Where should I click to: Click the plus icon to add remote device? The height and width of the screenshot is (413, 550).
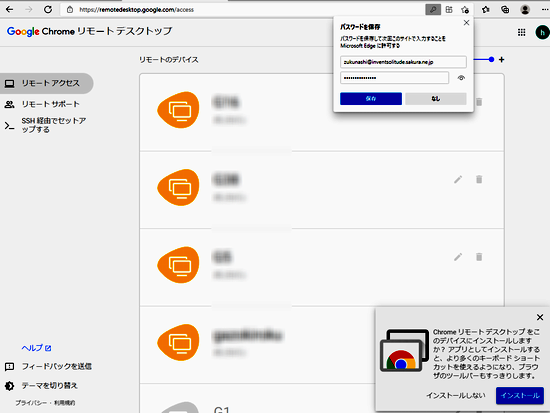point(502,60)
